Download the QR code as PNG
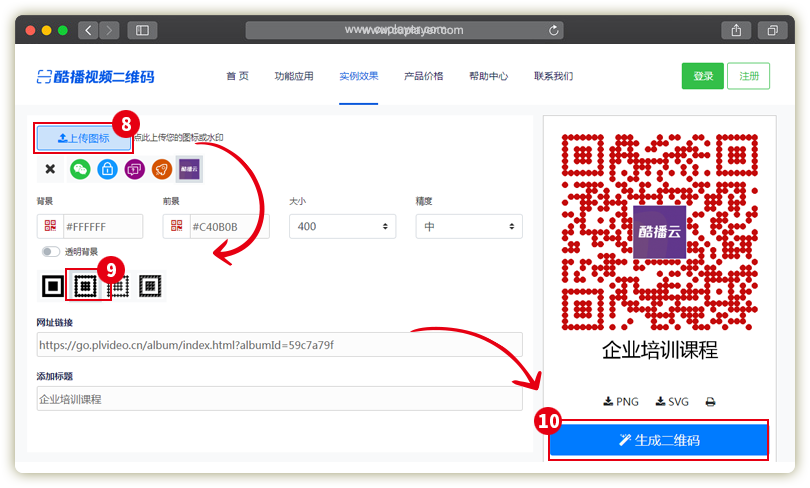The image size is (810, 488). point(621,402)
